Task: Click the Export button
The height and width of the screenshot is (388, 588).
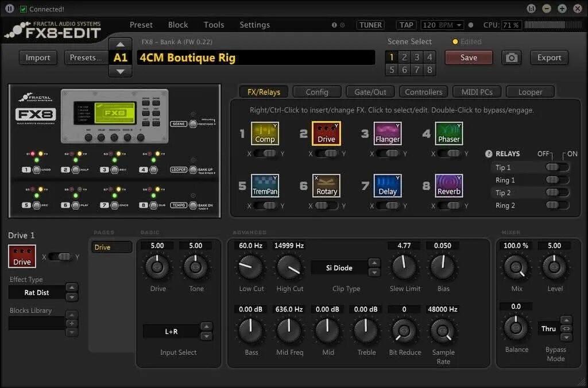Action: click(x=549, y=58)
